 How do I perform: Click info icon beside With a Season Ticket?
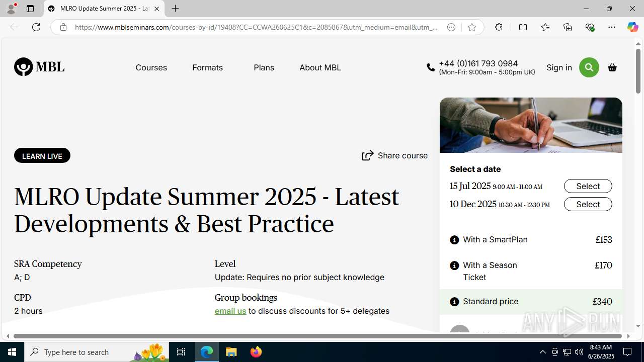[x=454, y=265]
